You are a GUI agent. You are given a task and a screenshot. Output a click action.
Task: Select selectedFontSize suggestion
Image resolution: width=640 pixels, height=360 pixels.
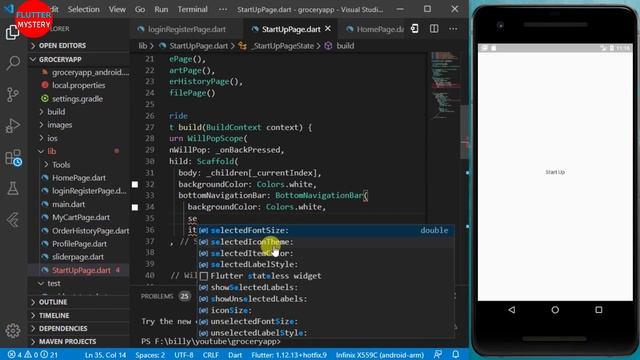pyautogui.click(x=326, y=231)
